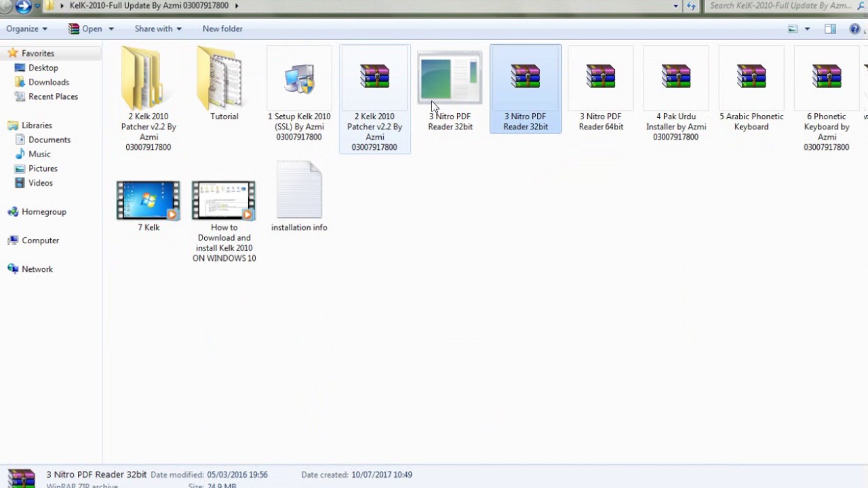Select the How to Download and install Kelk video

(x=224, y=221)
